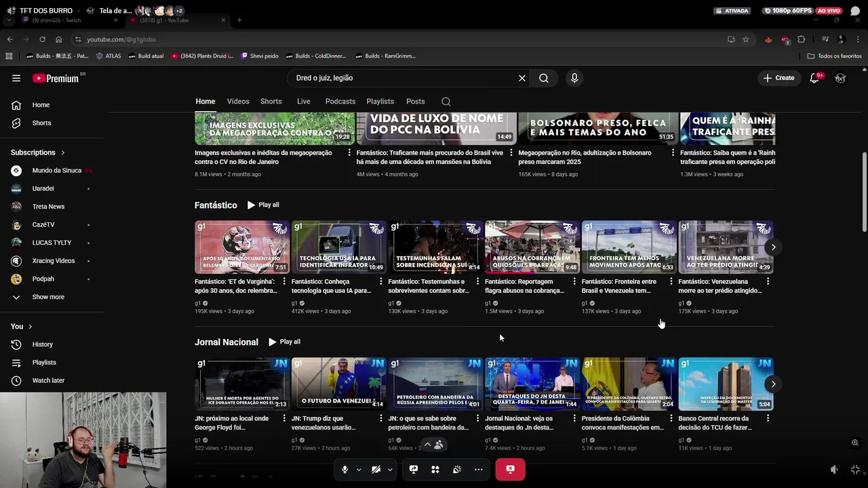Open the browser apps grid shortcut
Screen dimensions: 868x488
click(x=9, y=56)
